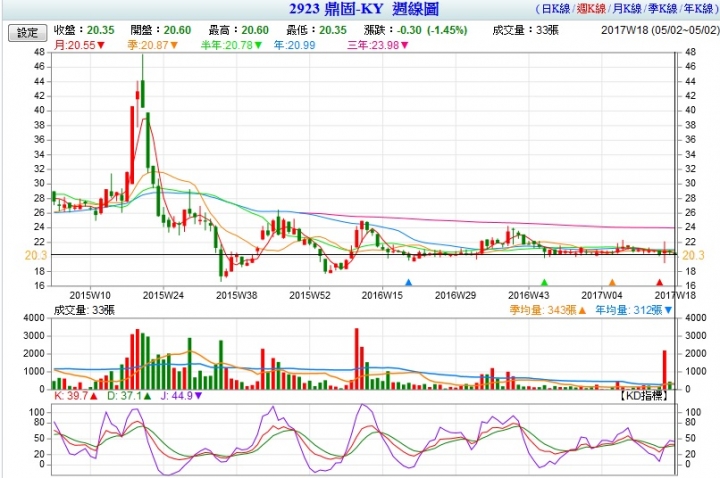Click the 2015W38 axis label
Image resolution: width=720 pixels, height=478 pixels.
tap(236, 295)
